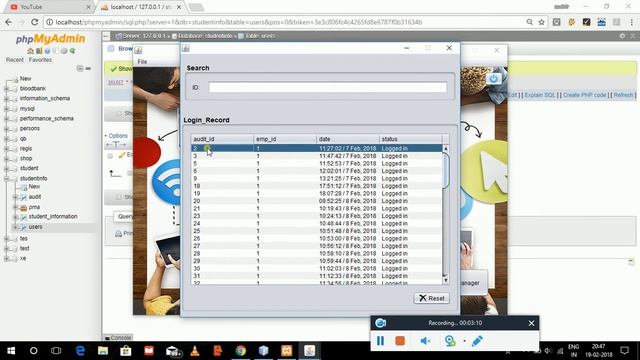
Task: Open the File menu of the Java window
Action: point(142,62)
